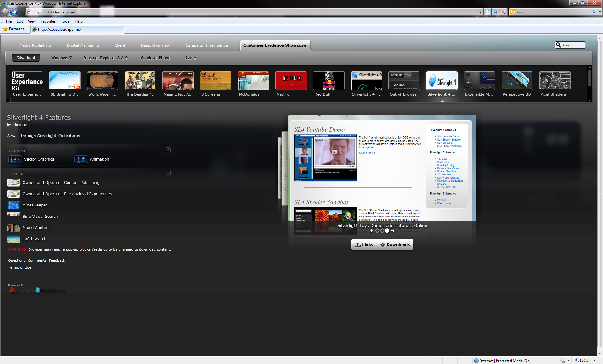
Task: Open the Help menu
Action: tap(79, 21)
